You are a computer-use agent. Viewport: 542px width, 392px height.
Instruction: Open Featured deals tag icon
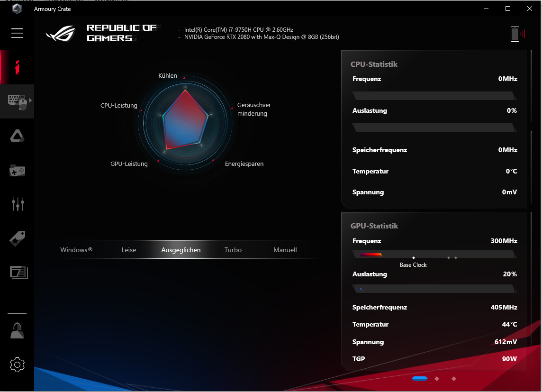[x=17, y=238]
